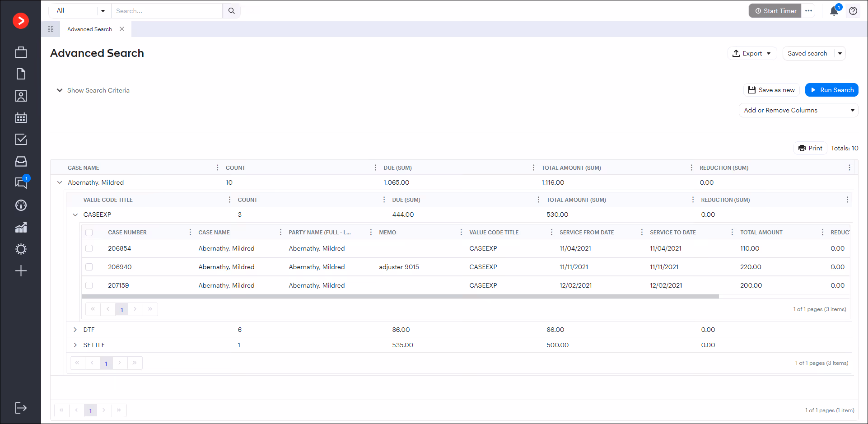868x424 pixels.
Task: Collapse the Abernathy, Mildred group row
Action: click(x=60, y=182)
